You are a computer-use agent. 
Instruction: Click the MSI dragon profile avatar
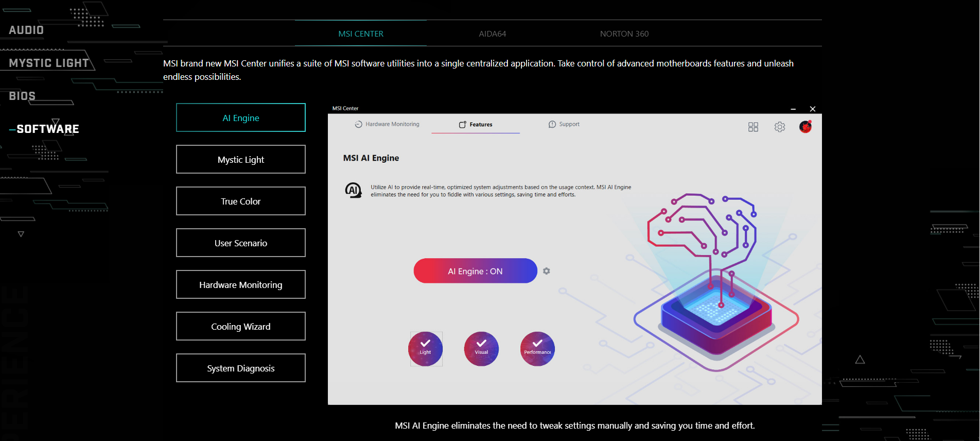click(x=806, y=126)
